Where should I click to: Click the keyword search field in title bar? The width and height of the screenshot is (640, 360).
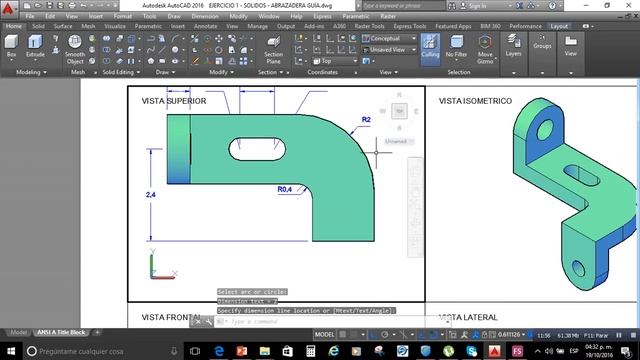pos(403,6)
